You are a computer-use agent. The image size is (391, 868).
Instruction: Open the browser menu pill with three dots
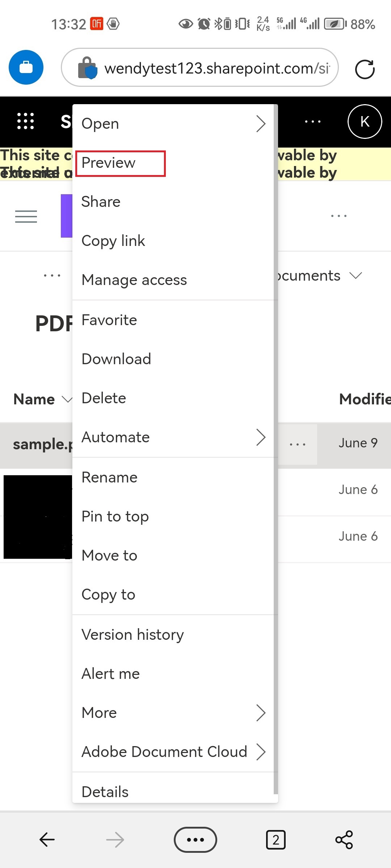click(x=195, y=839)
